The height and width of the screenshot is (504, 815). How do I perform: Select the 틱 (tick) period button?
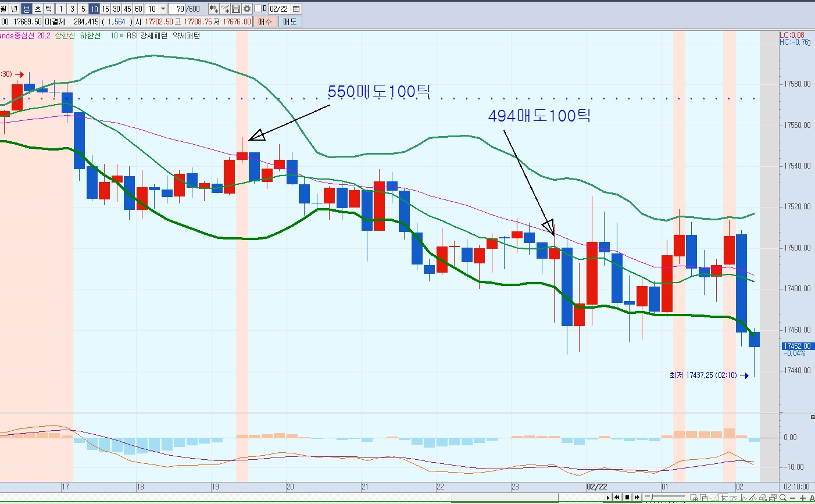point(48,9)
